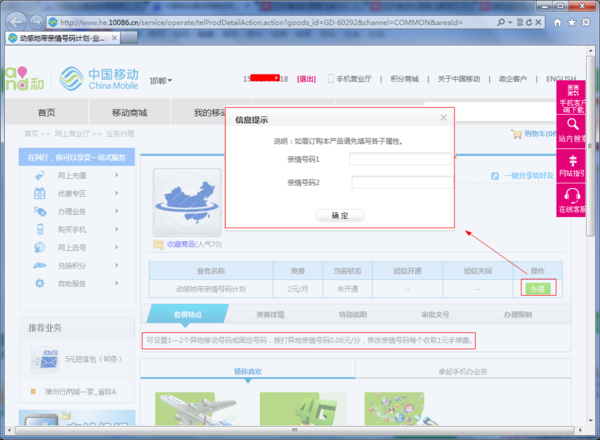
Task: Open the 网站指引 signpost sidebar icon
Action: pyautogui.click(x=572, y=160)
